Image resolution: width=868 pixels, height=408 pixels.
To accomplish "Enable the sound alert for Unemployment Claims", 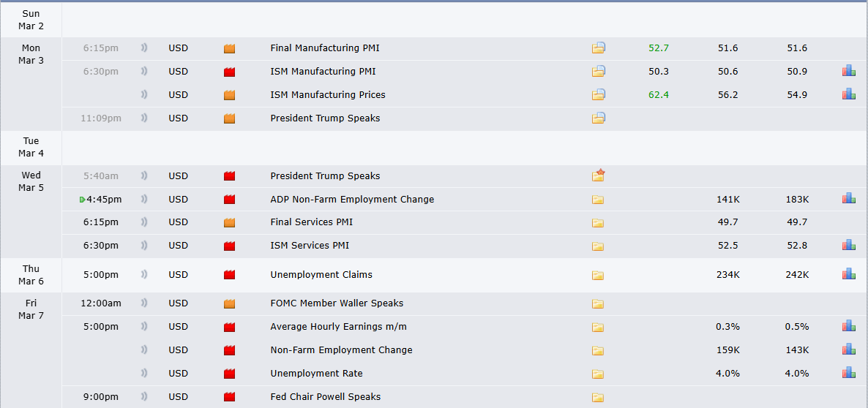I will click(x=144, y=275).
